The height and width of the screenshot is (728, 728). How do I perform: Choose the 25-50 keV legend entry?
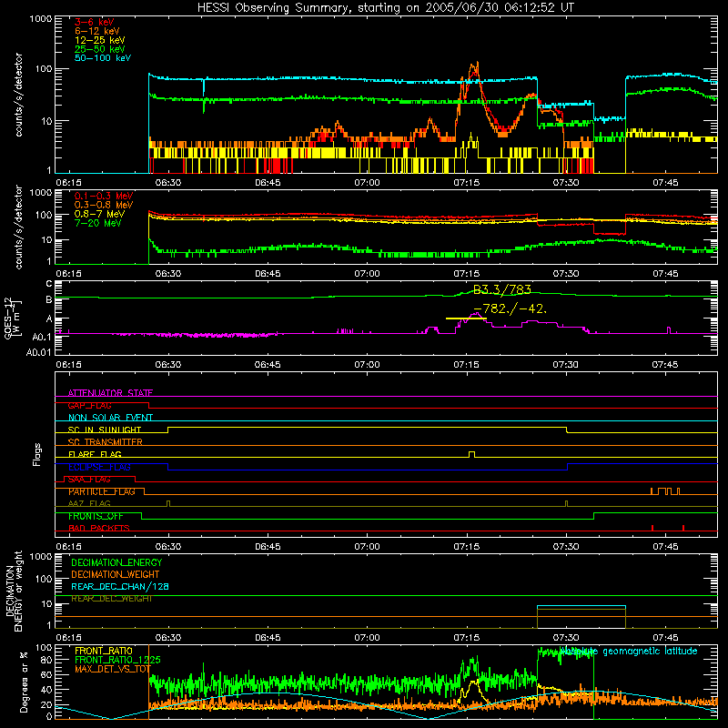(100, 49)
